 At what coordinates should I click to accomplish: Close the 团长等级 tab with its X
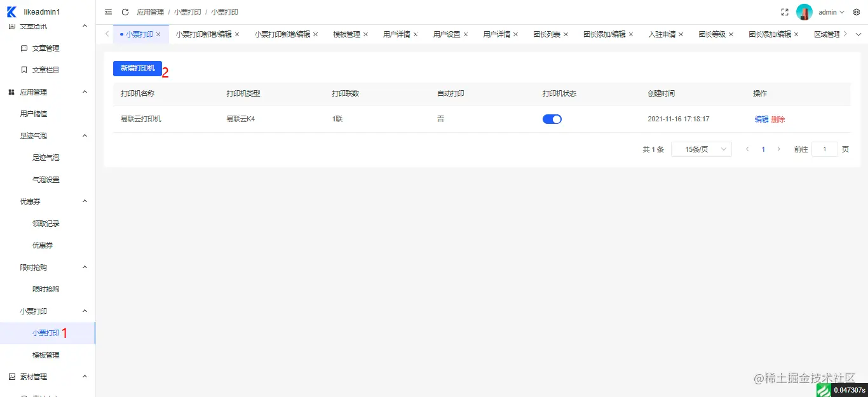pyautogui.click(x=731, y=34)
